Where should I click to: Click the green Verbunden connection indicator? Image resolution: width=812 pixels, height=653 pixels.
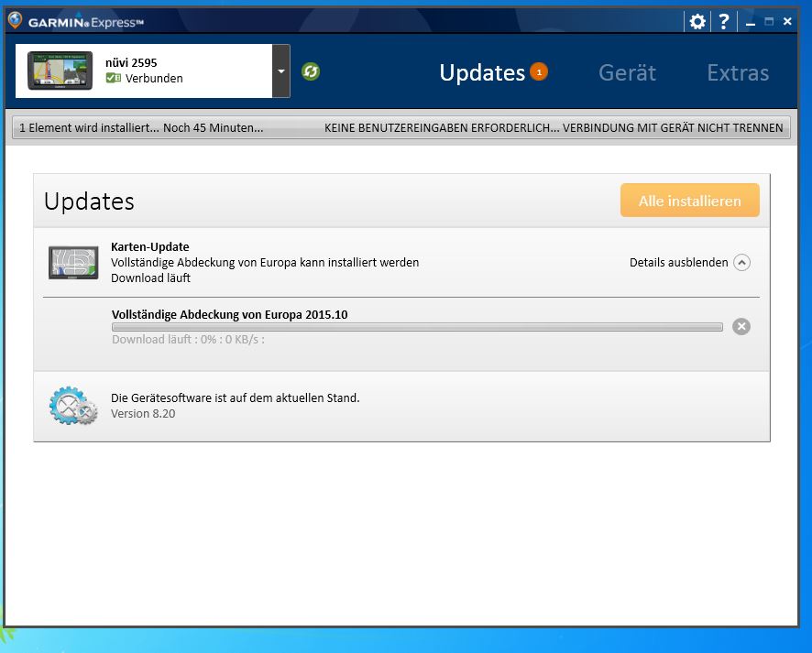[113, 79]
